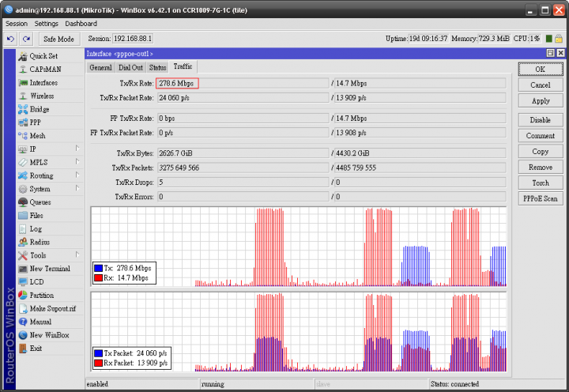The width and height of the screenshot is (569, 392).
Task: Click the Rx Bytes 4430.2 GiB field
Action: pos(420,153)
